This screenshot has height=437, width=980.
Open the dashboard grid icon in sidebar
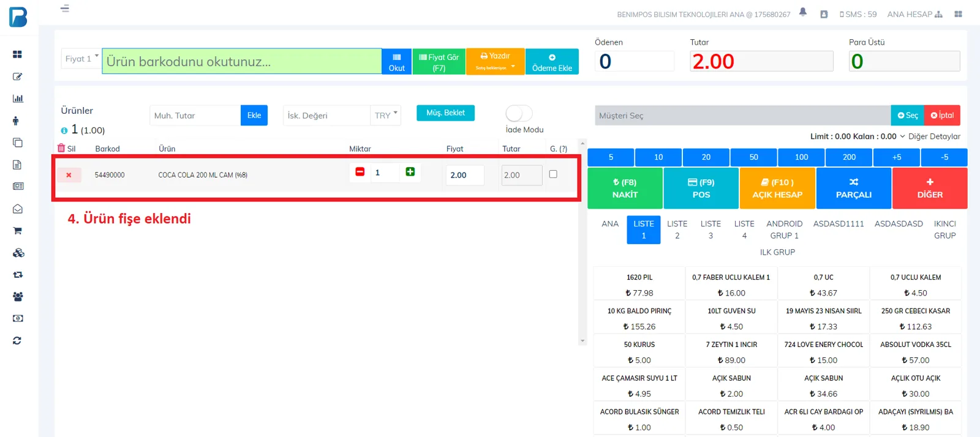point(17,54)
